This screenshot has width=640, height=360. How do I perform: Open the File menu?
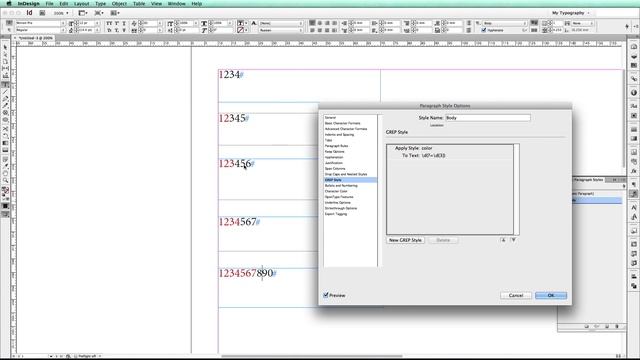click(x=49, y=4)
